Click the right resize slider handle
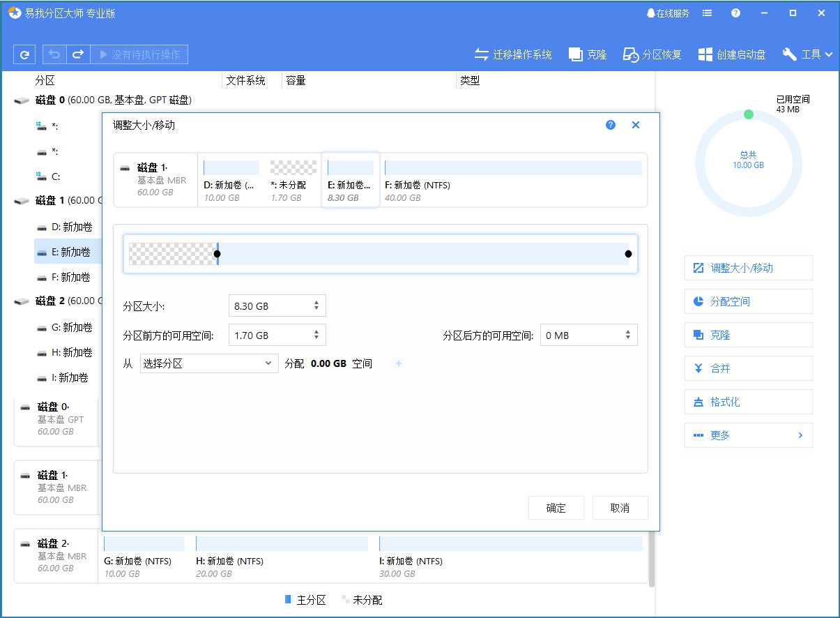 click(x=627, y=254)
